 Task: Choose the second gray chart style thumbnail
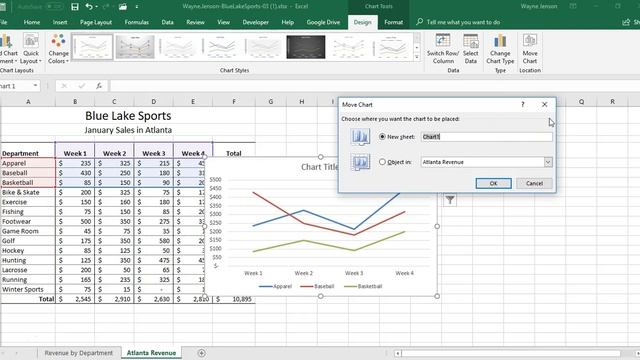[135, 47]
